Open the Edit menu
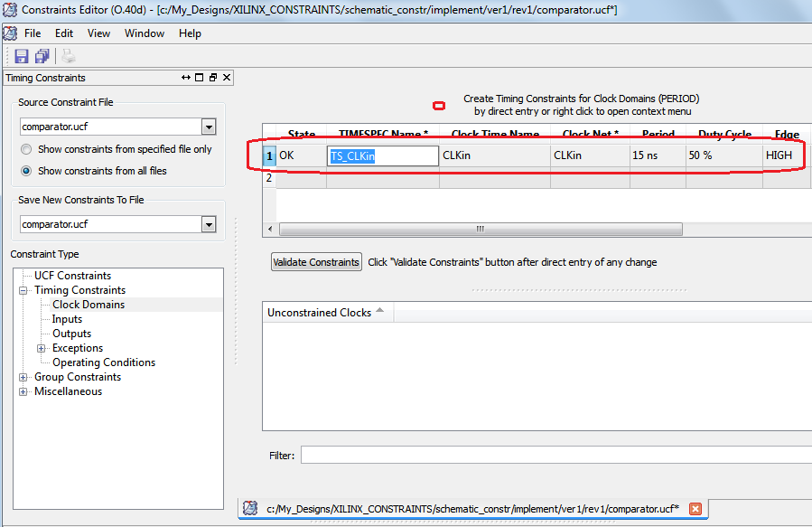This screenshot has width=812, height=527. point(63,33)
